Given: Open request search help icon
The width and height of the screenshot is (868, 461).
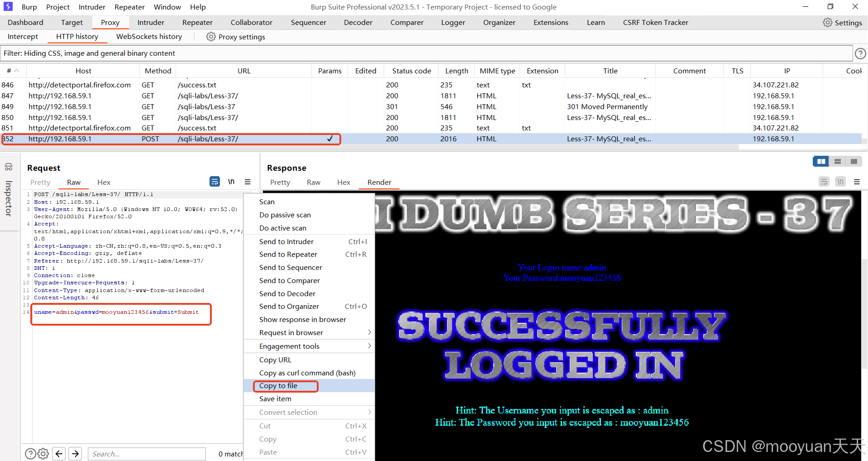Looking at the screenshot, I should coord(30,453).
